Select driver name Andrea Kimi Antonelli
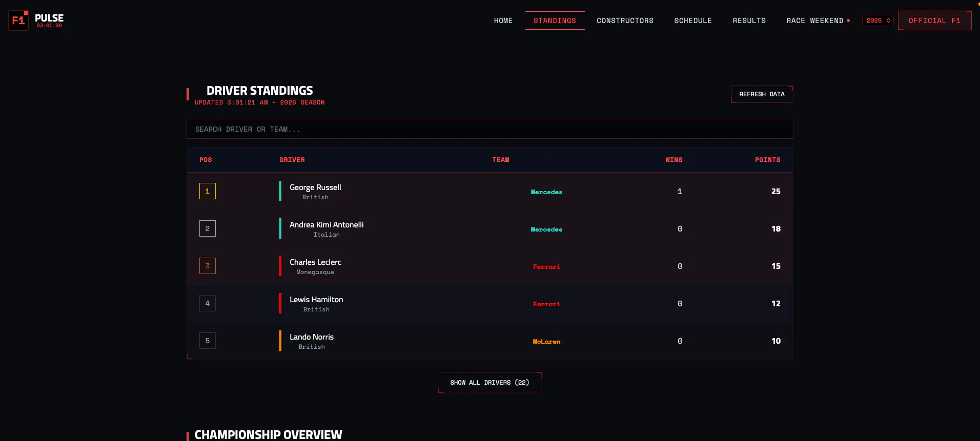Image resolution: width=980 pixels, height=441 pixels. coord(326,225)
